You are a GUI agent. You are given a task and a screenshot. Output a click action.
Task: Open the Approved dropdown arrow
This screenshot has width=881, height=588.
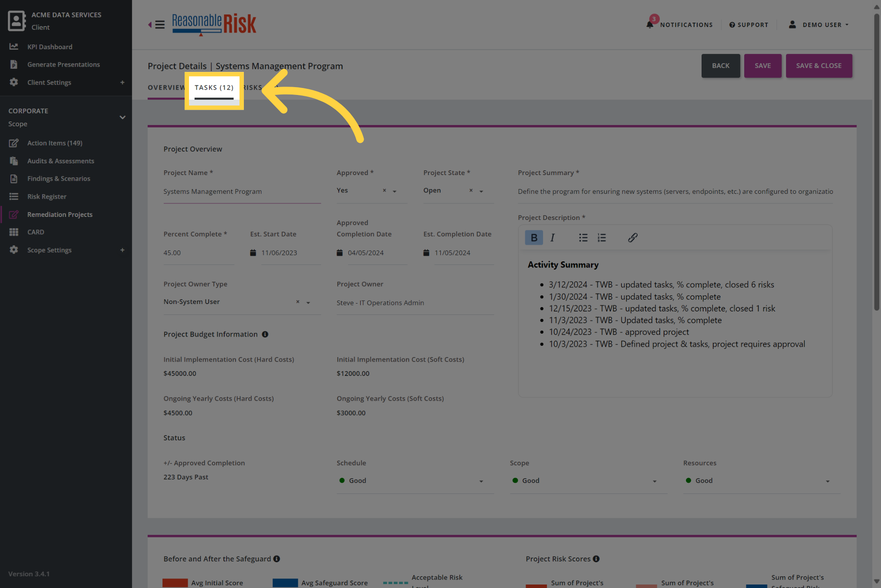coord(395,191)
